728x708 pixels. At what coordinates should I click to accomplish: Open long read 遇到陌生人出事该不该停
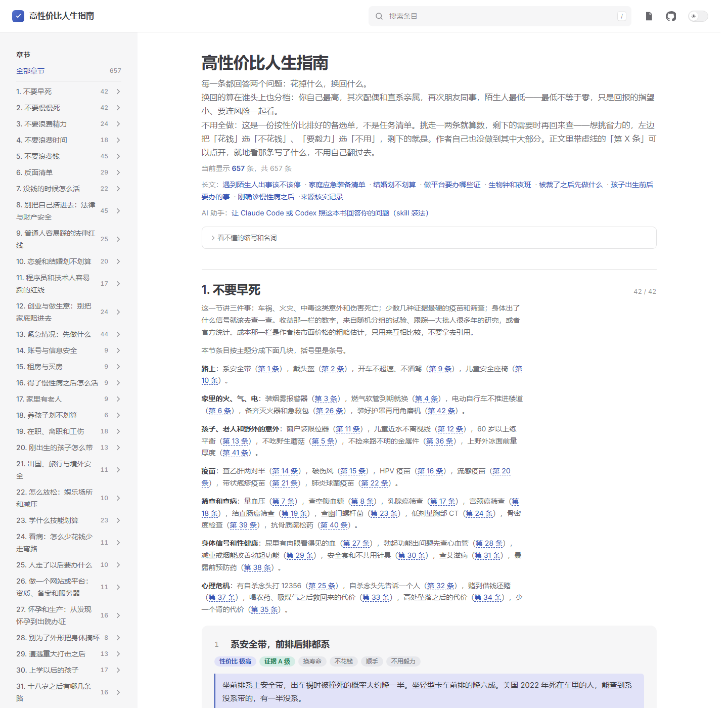(x=261, y=185)
